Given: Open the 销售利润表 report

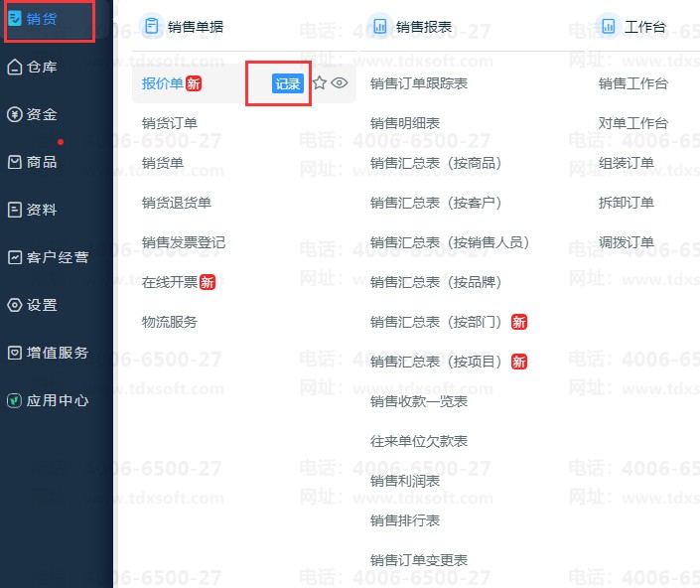Looking at the screenshot, I should pos(404,481).
